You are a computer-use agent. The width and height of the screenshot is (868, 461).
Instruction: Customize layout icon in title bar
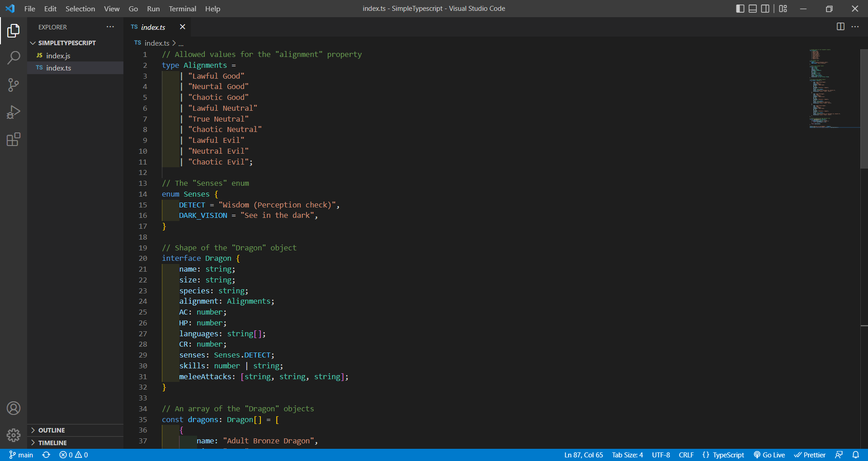pyautogui.click(x=783, y=9)
